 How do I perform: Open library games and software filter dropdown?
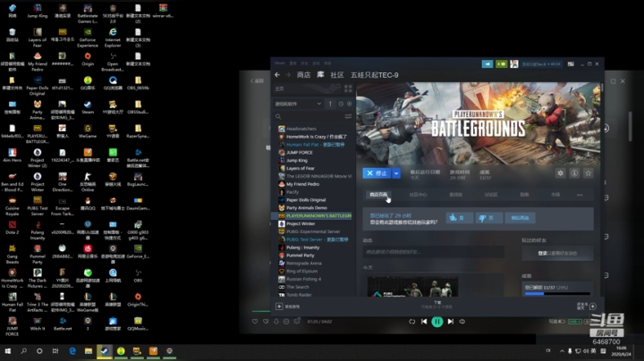pyautogui.click(x=298, y=104)
